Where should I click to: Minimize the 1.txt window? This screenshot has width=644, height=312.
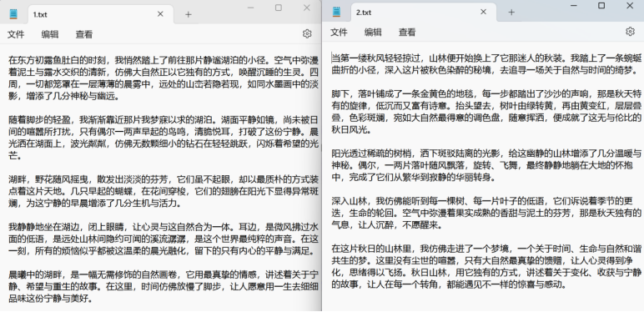(250, 8)
